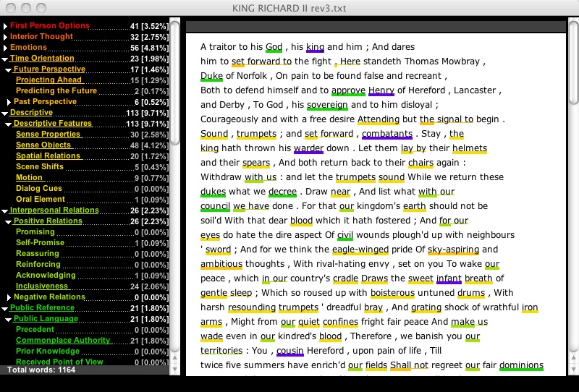Click the First Person Options label
The image size is (579, 392).
pyautogui.click(x=50, y=25)
